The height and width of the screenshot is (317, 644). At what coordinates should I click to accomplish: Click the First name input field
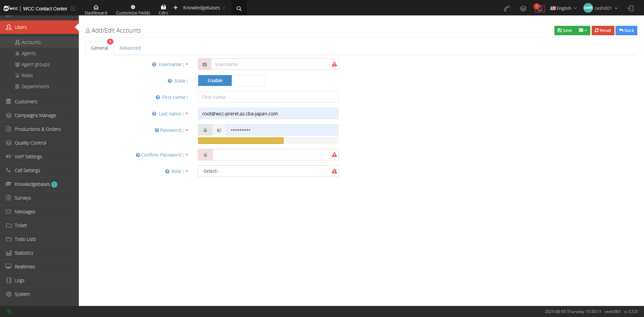(268, 97)
